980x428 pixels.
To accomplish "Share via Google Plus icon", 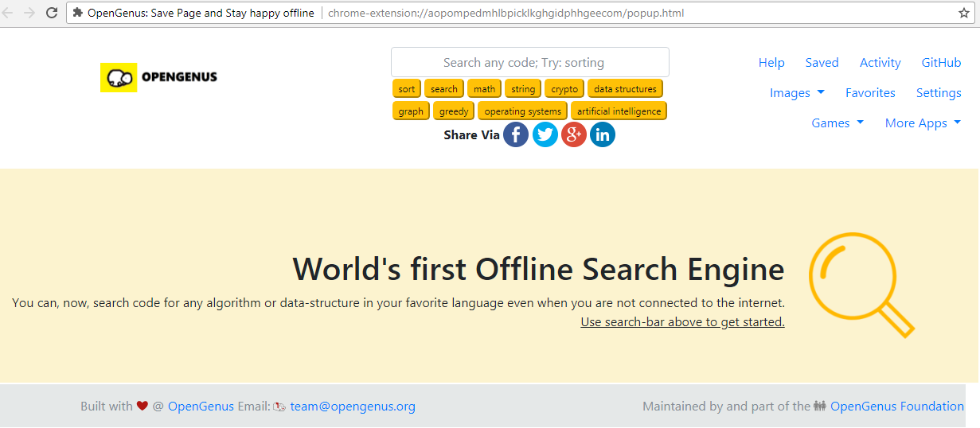I will [x=574, y=134].
